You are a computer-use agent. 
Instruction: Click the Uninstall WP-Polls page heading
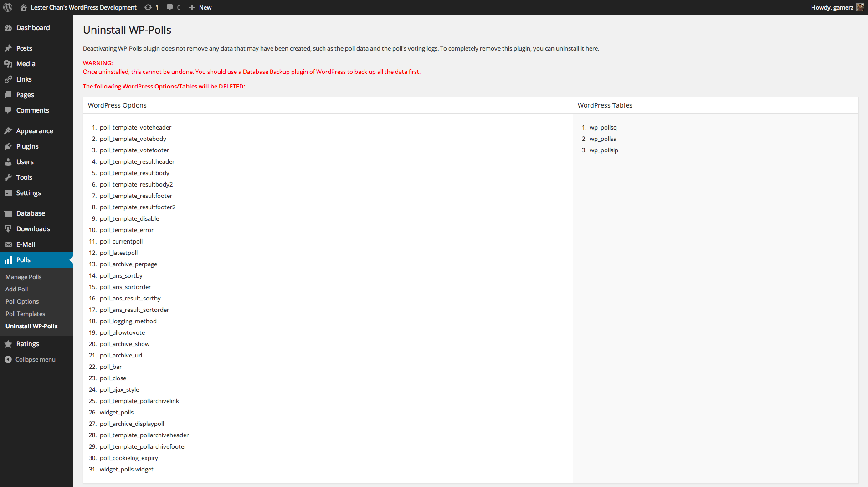pos(127,30)
